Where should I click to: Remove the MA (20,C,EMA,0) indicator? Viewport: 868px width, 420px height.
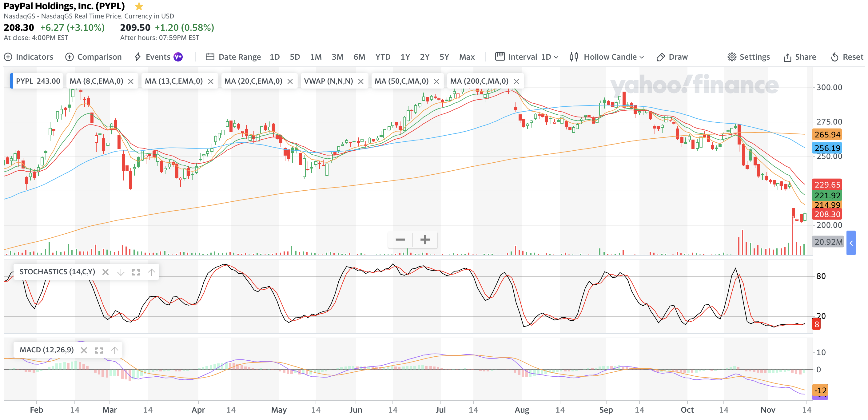pos(290,81)
